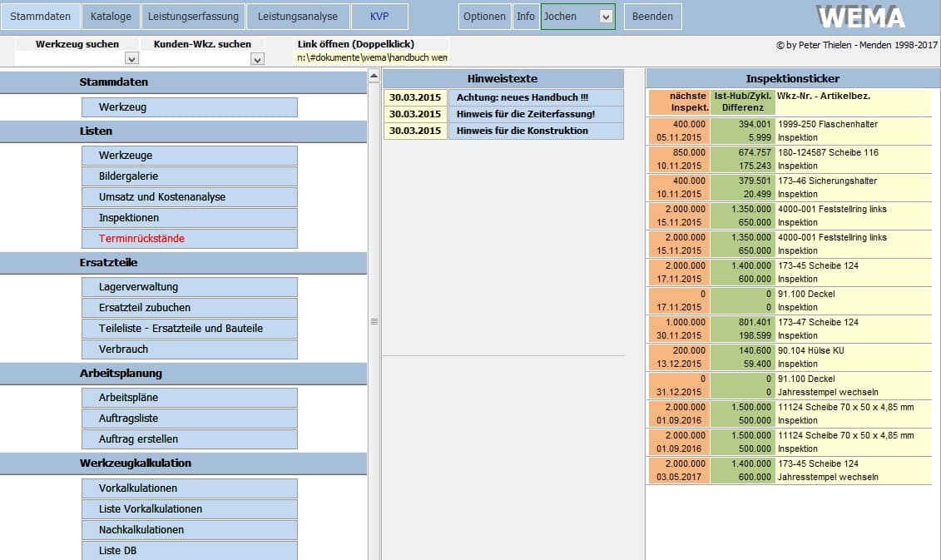Open the Leistungserfassung tab
The width and height of the screenshot is (941, 560).
(192, 17)
